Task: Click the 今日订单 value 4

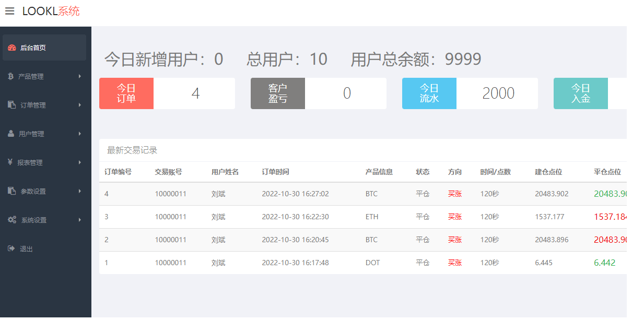Action: [195, 93]
